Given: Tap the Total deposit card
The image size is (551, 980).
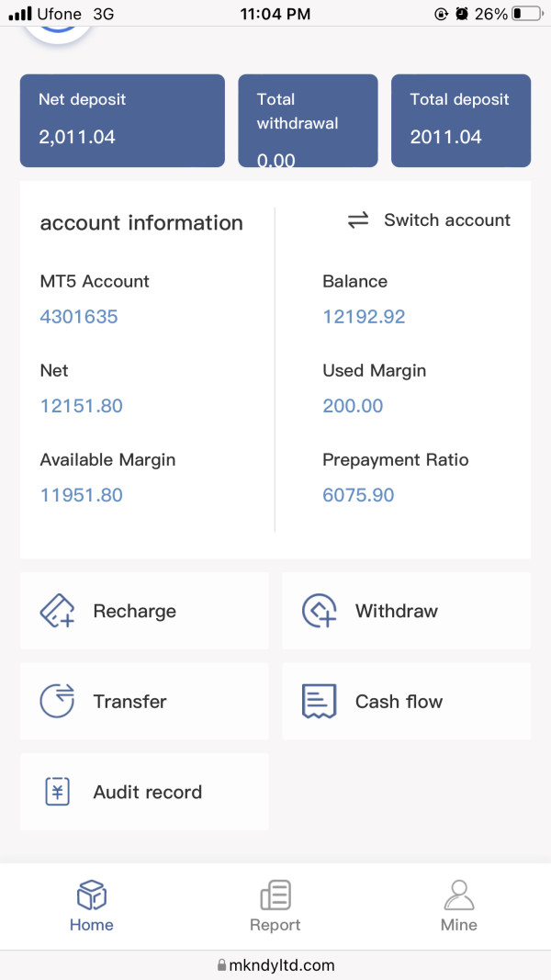Looking at the screenshot, I should (461, 120).
